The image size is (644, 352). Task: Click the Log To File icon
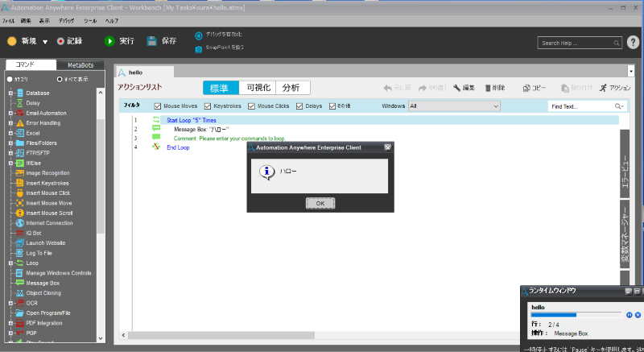click(19, 253)
